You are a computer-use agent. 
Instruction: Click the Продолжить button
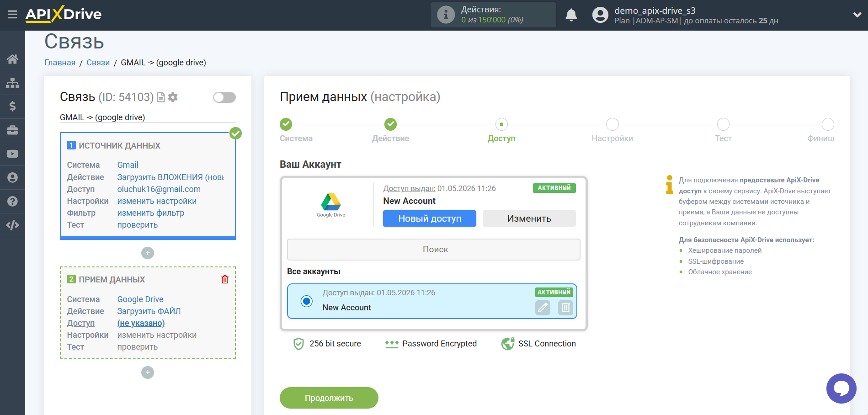click(329, 398)
